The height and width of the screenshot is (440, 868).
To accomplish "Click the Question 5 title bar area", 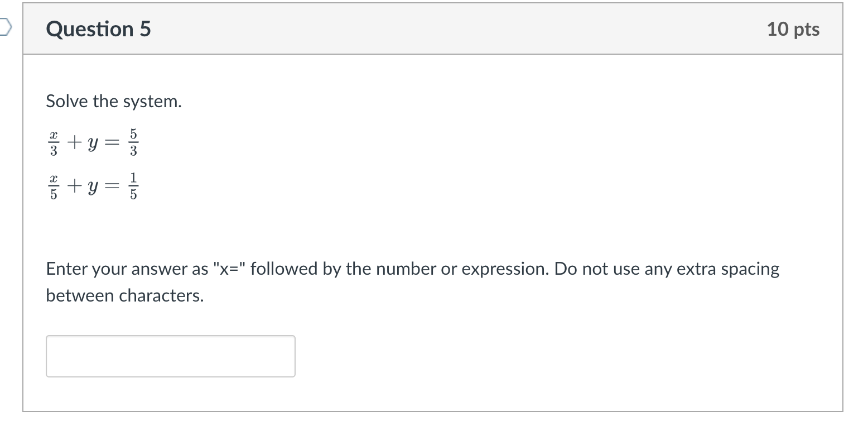I will [390, 28].
